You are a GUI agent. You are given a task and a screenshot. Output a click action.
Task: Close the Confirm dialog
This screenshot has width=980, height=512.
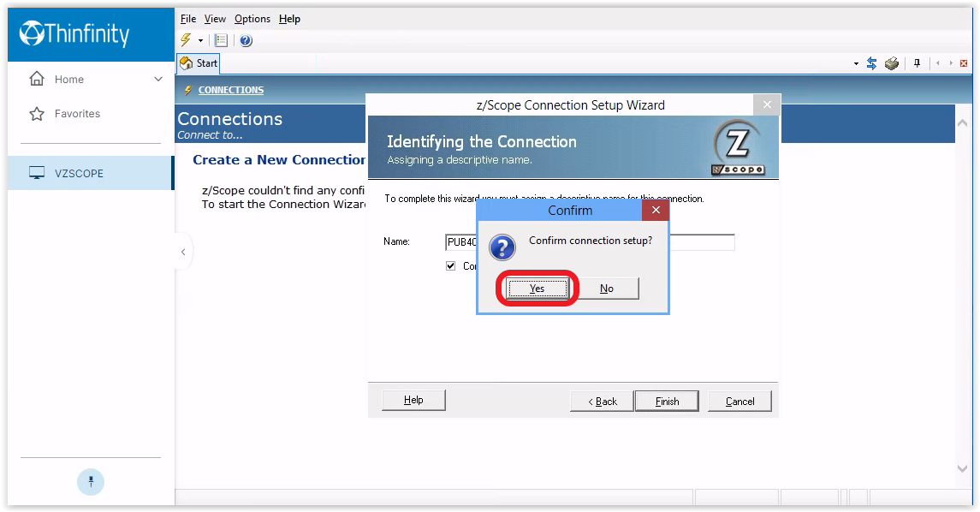(656, 210)
